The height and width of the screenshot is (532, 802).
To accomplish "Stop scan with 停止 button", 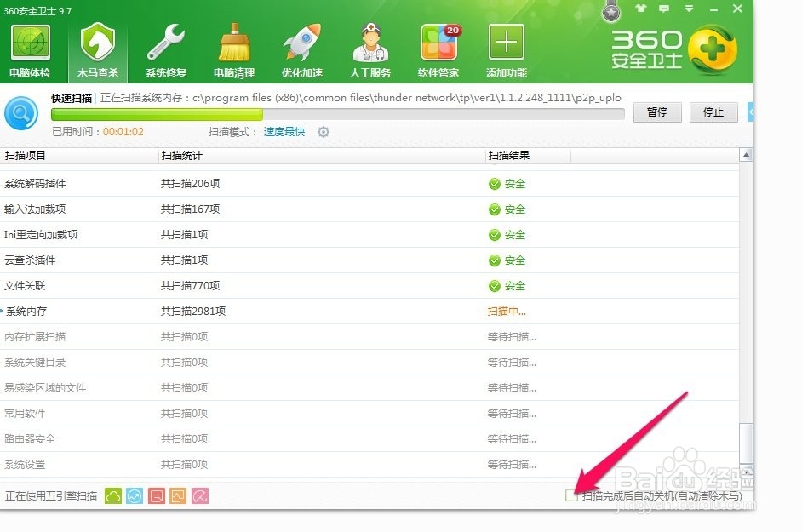I will click(x=713, y=112).
